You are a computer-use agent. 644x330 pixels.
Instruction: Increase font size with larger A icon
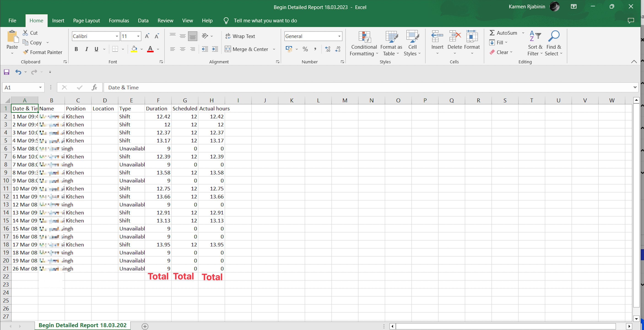pos(147,36)
